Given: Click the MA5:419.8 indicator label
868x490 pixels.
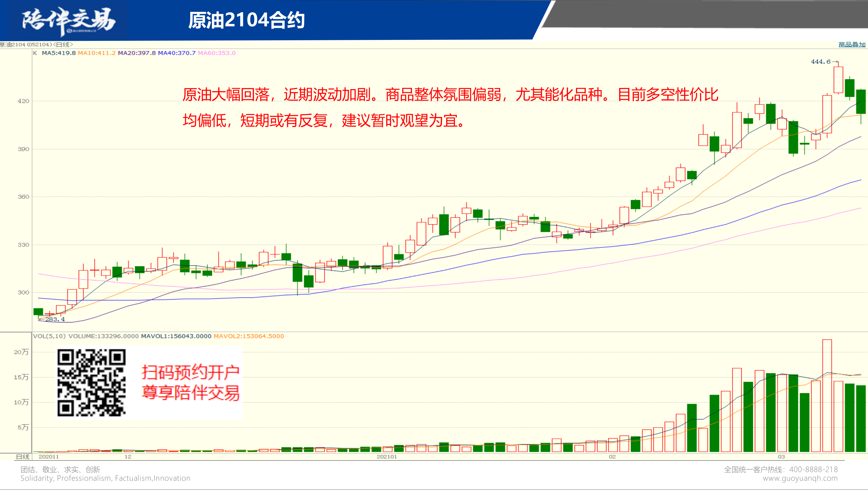Looking at the screenshot, I should point(59,53).
